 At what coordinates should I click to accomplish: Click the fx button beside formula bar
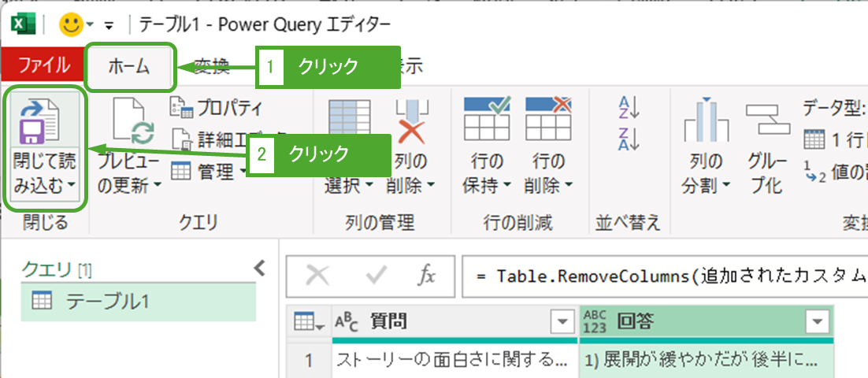[426, 275]
